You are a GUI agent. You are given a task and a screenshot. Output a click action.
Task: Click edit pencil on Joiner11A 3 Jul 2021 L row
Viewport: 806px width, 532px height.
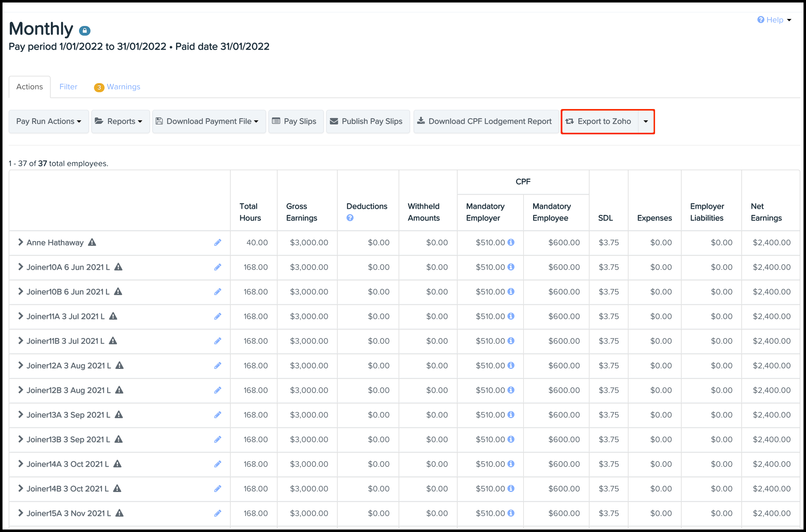218,316
